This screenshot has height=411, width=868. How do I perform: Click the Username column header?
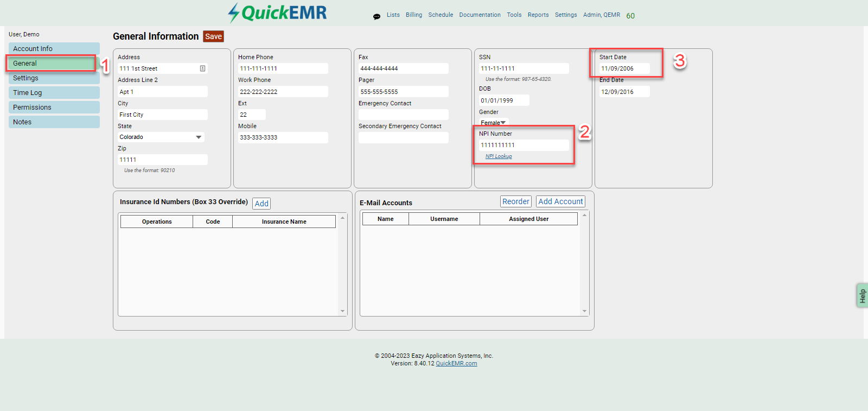tap(444, 219)
